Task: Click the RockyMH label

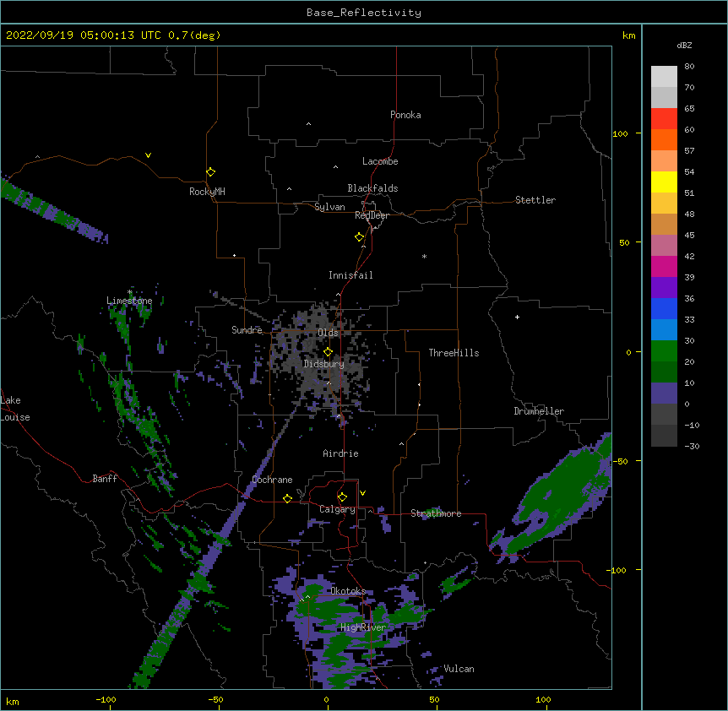Action: (x=207, y=192)
